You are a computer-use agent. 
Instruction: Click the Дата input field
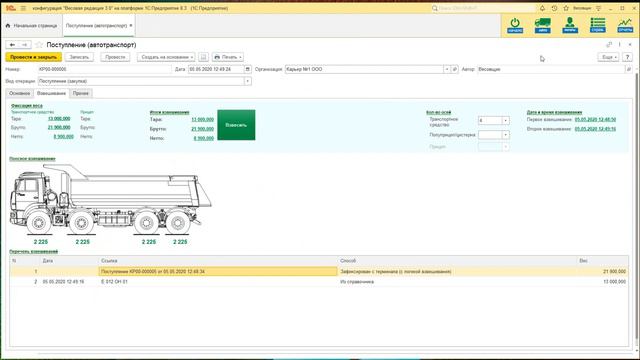[x=216, y=69]
